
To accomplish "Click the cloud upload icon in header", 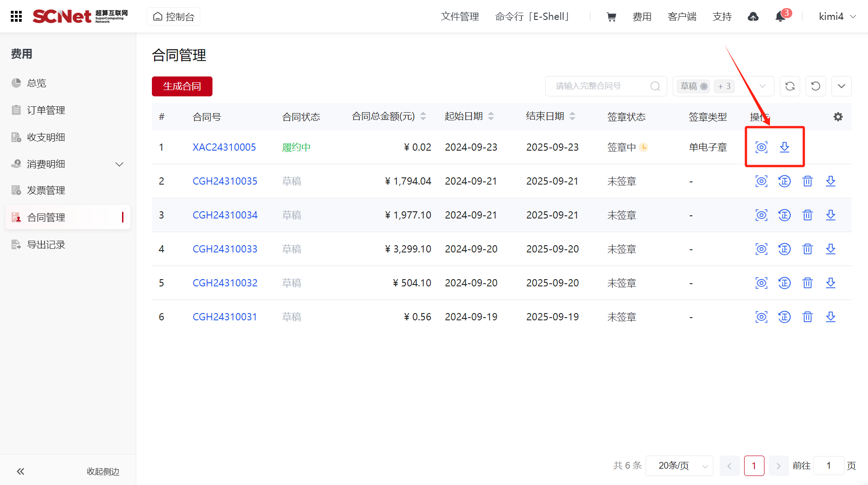I will click(x=753, y=17).
